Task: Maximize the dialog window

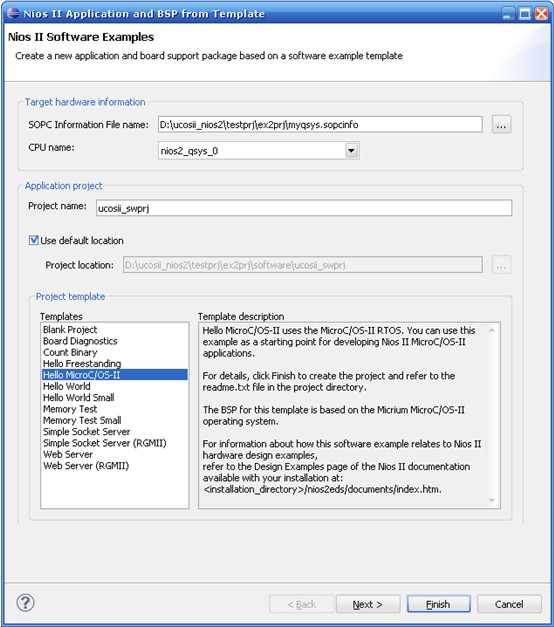Action: click(x=524, y=14)
